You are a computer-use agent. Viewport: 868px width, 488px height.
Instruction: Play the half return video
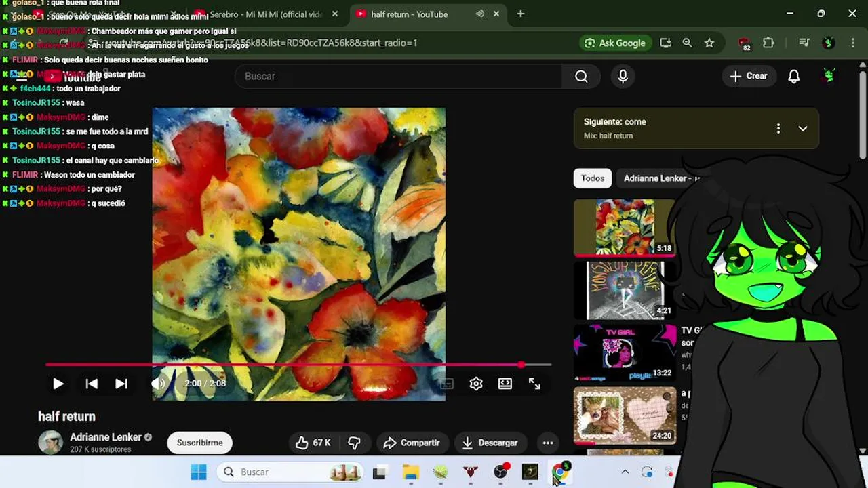point(58,384)
